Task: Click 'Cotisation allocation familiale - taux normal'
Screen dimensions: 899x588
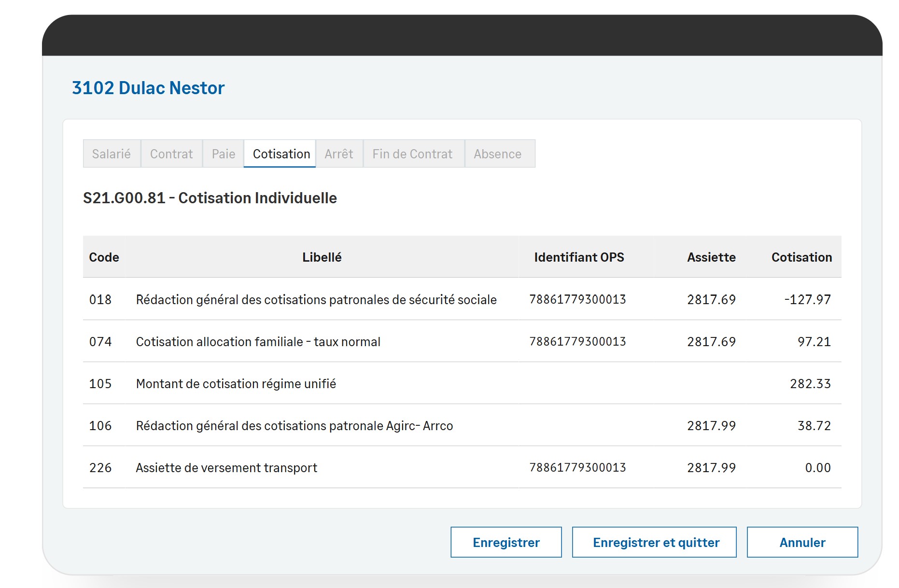Action: tap(258, 342)
